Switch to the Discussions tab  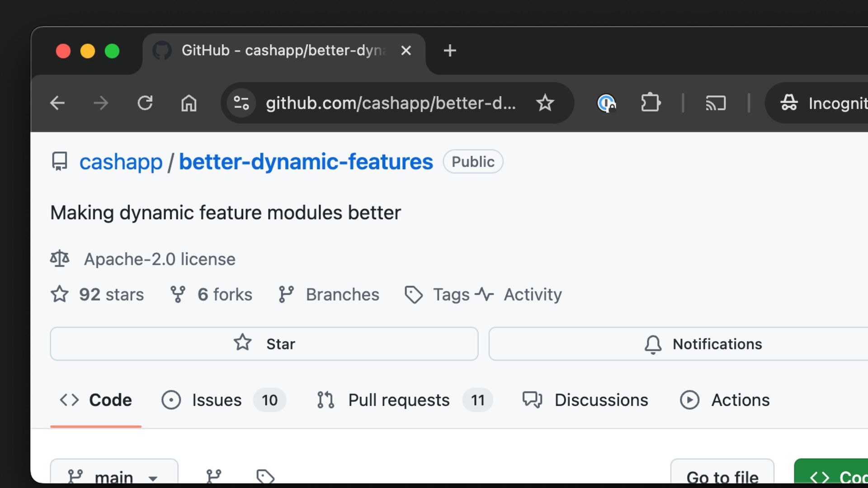pos(585,400)
